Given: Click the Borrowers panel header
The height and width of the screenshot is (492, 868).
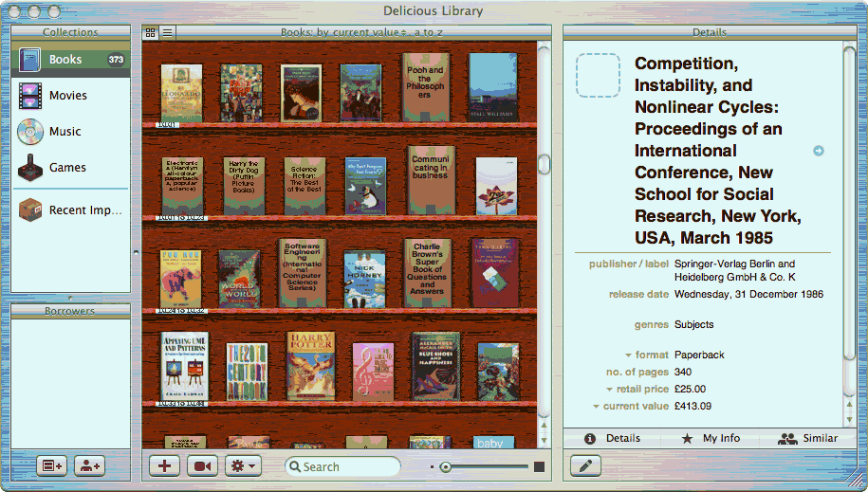Looking at the screenshot, I should tap(70, 311).
